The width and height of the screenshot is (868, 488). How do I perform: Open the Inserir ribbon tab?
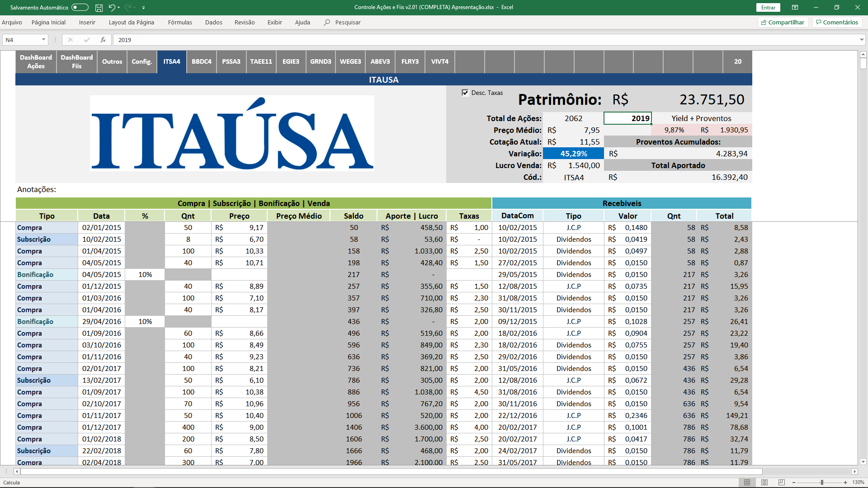click(87, 22)
